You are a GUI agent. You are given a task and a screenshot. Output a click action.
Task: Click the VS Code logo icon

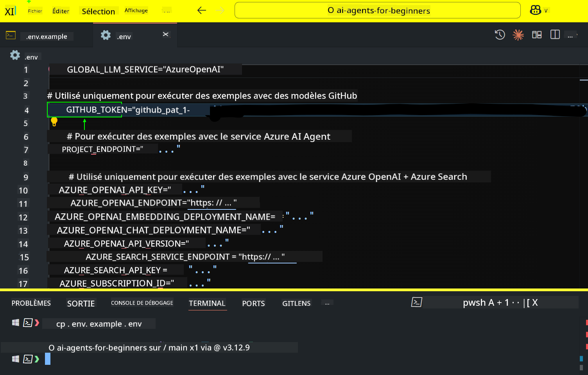(x=10, y=11)
